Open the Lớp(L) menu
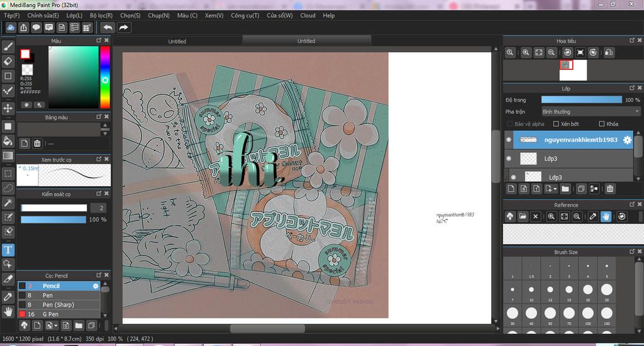Viewport: 644px width, 346px height. tap(74, 15)
